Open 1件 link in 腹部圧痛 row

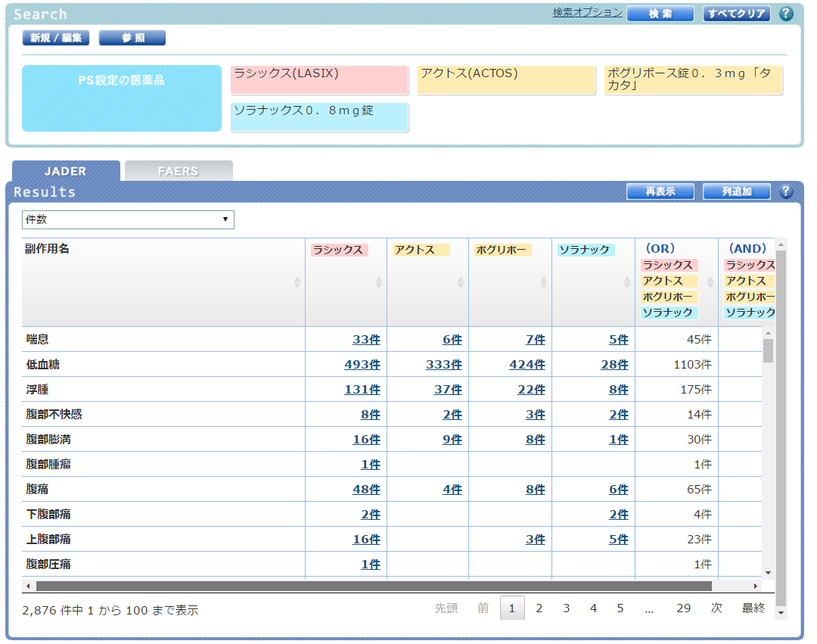click(x=371, y=565)
